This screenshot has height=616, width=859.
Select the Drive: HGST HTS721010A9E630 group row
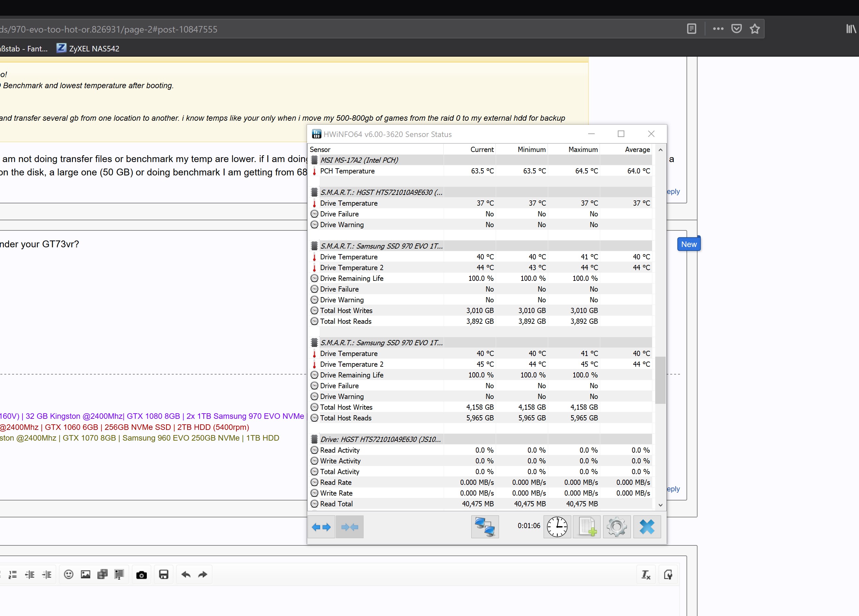click(x=480, y=439)
